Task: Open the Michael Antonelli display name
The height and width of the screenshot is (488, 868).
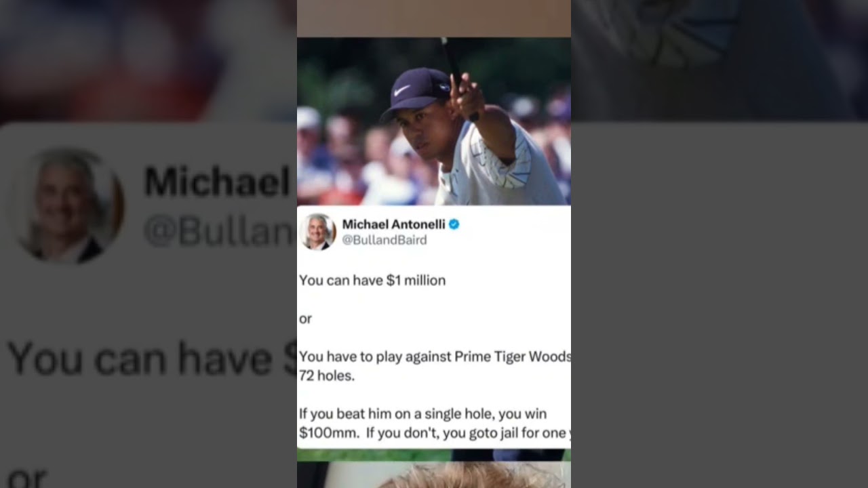Action: [x=393, y=224]
